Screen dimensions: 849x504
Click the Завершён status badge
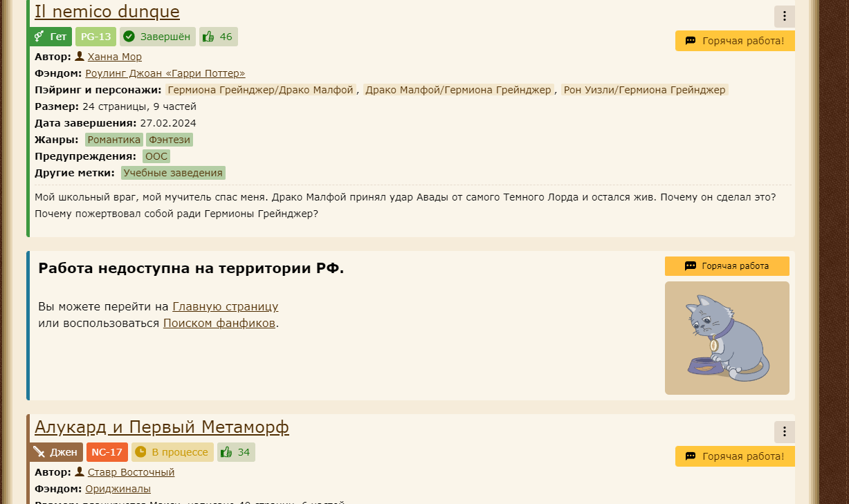158,37
